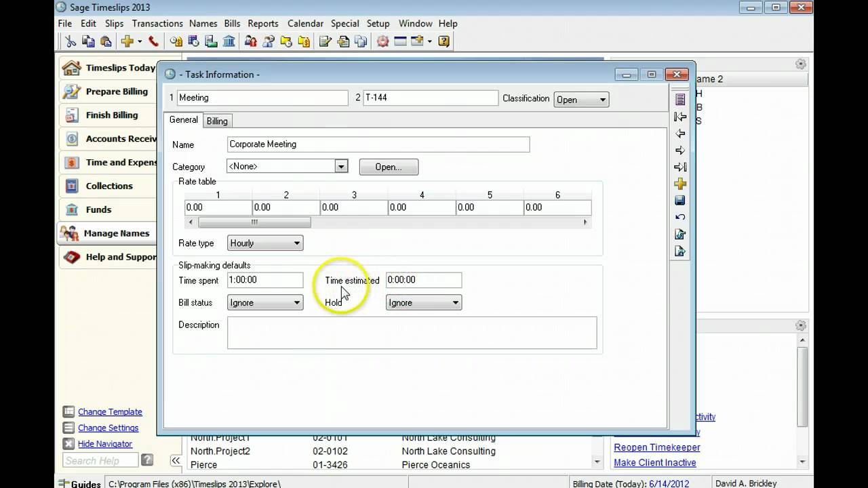Click the gear icon in lower right panel
This screenshot has height=488, width=868.
pyautogui.click(x=801, y=326)
